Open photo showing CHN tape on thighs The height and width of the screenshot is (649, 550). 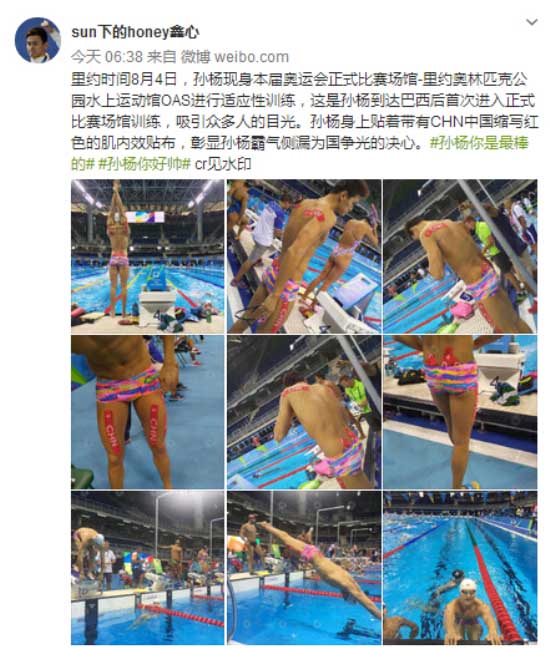tap(148, 412)
